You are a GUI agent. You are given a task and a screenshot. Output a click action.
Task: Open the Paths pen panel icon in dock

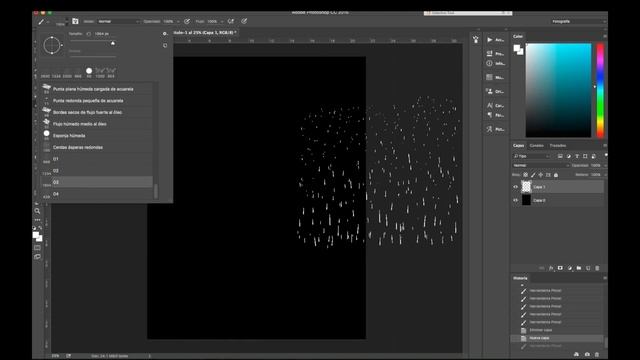pyautogui.click(x=489, y=129)
